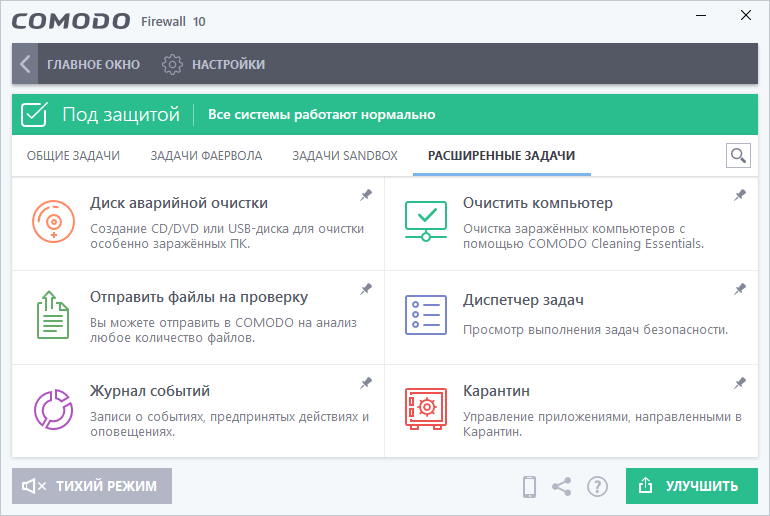
Task: Open Журнал событий task title
Action: pyautogui.click(x=150, y=391)
